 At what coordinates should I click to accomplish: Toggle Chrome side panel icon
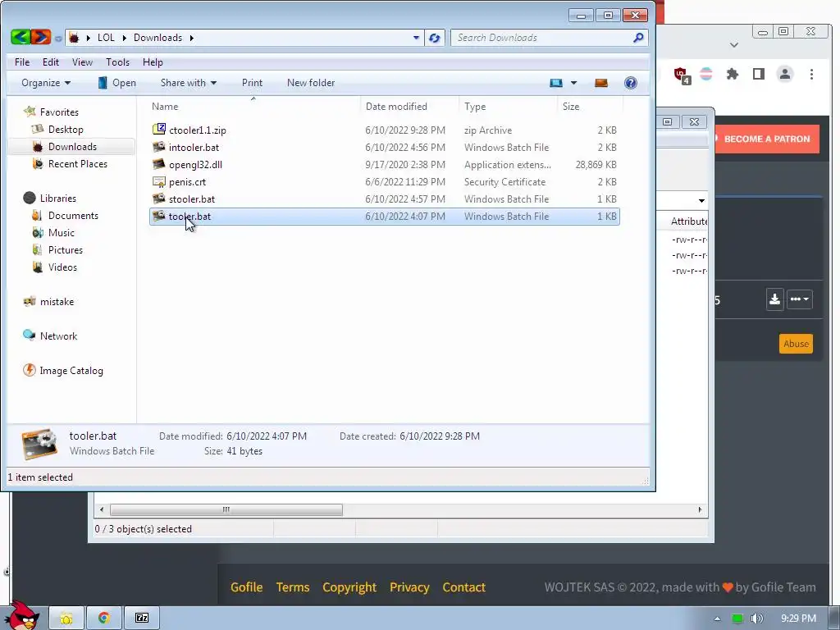click(x=759, y=74)
